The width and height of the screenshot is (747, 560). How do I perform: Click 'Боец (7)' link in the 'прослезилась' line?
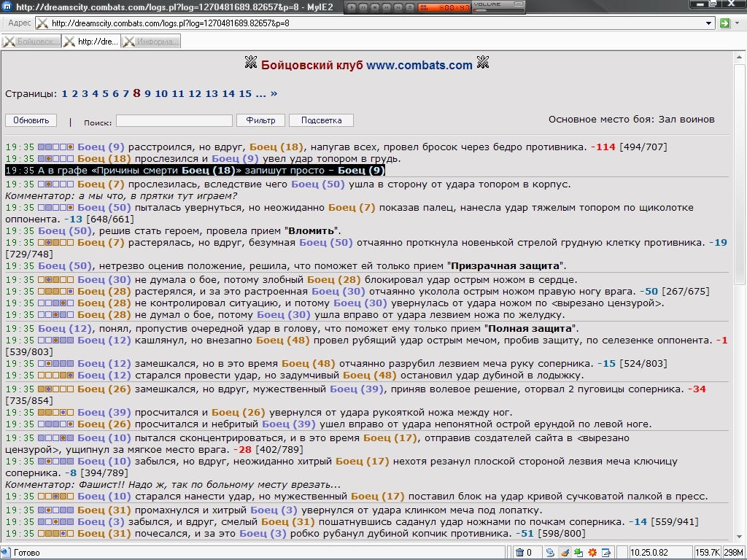click(x=101, y=184)
